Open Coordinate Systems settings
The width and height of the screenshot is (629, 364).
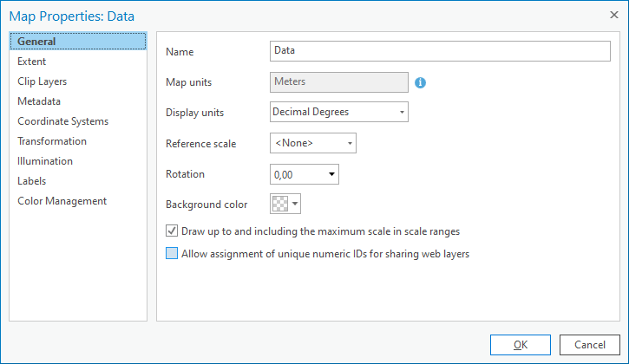click(x=62, y=121)
